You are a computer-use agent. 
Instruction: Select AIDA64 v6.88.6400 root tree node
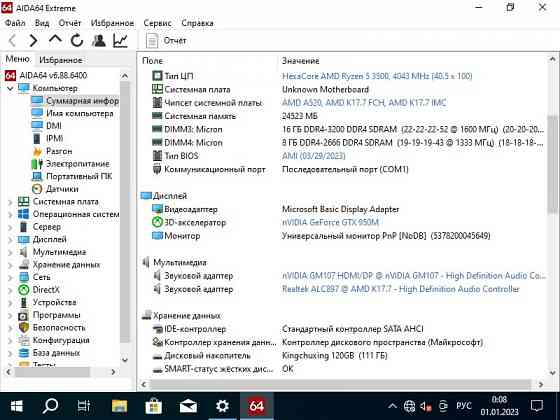pos(53,75)
